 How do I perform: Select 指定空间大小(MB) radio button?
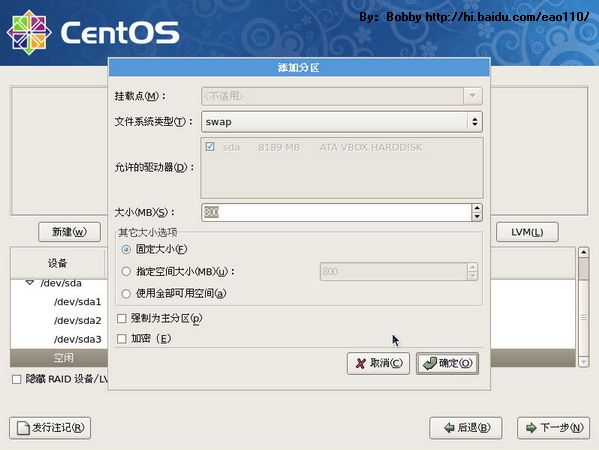126,272
